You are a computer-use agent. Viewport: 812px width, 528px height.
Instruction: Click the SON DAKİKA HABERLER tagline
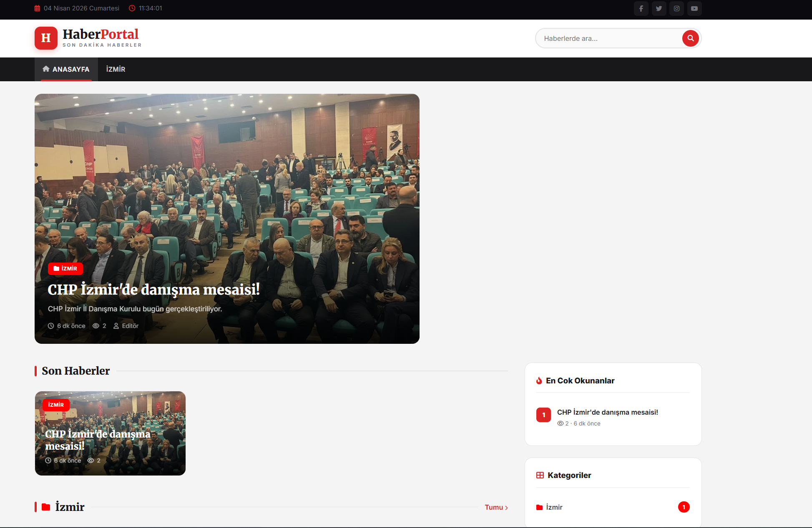pyautogui.click(x=102, y=45)
